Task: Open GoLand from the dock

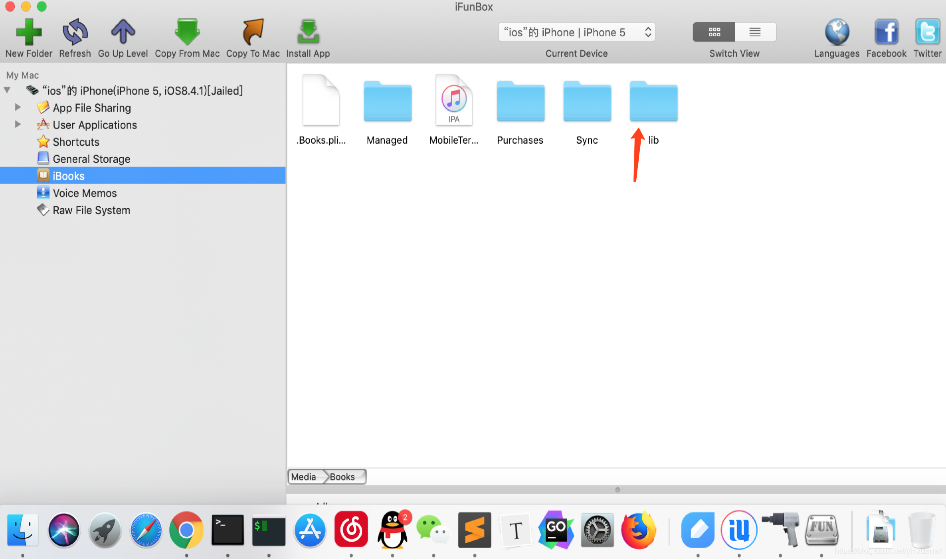Action: (556, 530)
